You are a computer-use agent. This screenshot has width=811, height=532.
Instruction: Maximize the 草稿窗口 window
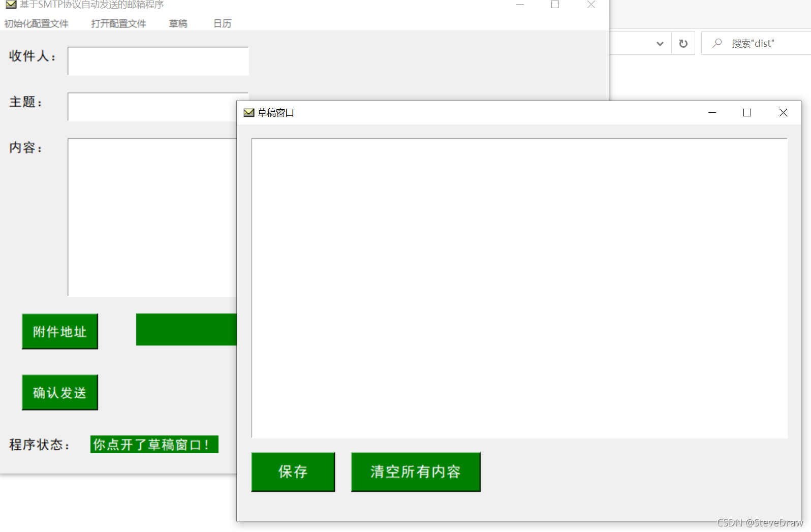click(747, 112)
